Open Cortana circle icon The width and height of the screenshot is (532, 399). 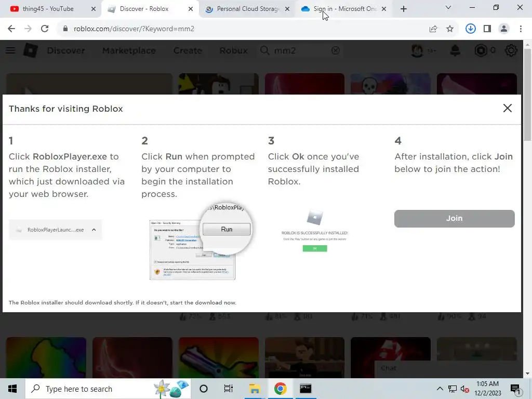point(204,389)
